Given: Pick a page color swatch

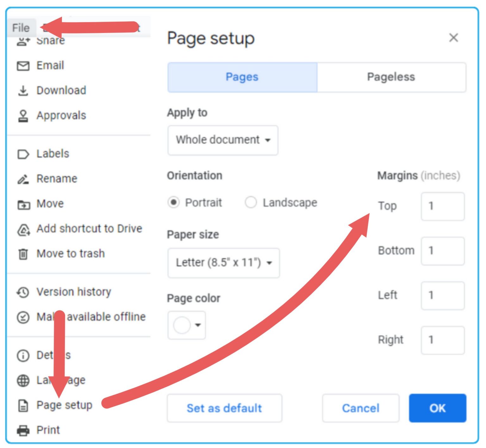Looking at the screenshot, I should click(182, 325).
